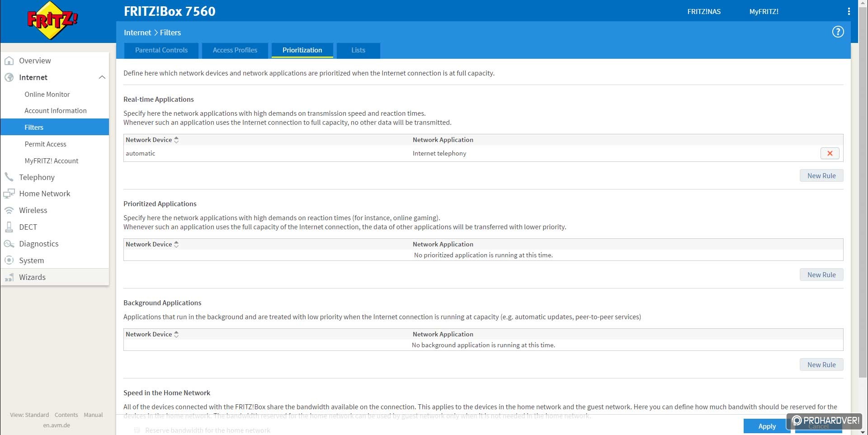Select Filters in the sidebar

(x=55, y=127)
